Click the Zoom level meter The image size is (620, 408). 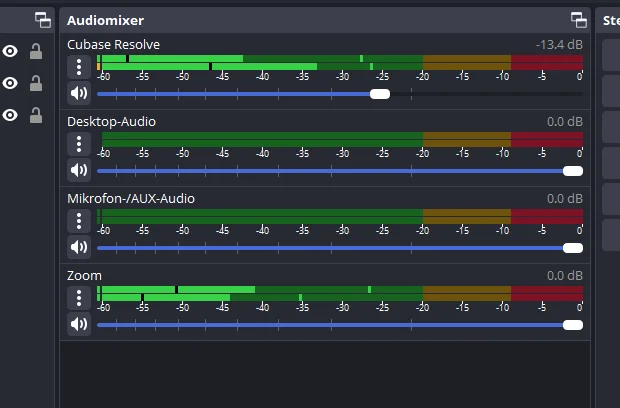340,294
